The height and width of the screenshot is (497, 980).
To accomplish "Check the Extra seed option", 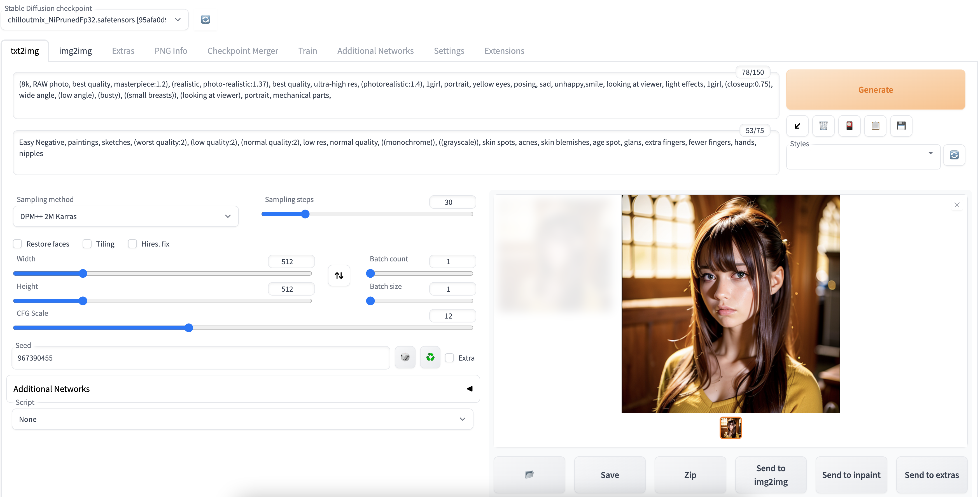I will (449, 358).
